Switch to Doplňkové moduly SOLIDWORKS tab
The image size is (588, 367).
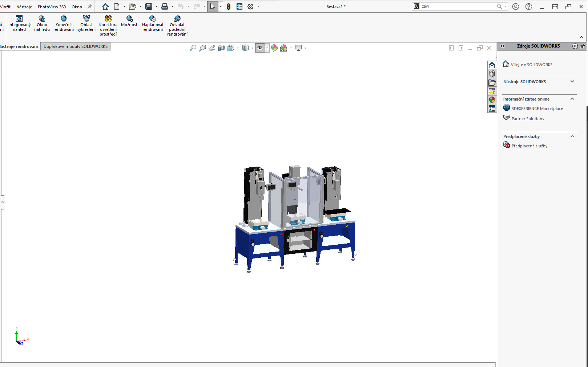[76, 46]
